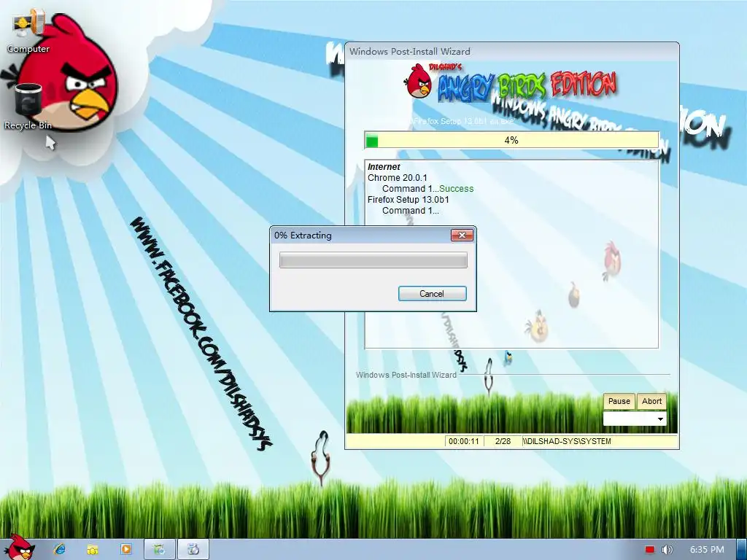Click the taskbar clock showing 6:35 PM

coord(707,550)
